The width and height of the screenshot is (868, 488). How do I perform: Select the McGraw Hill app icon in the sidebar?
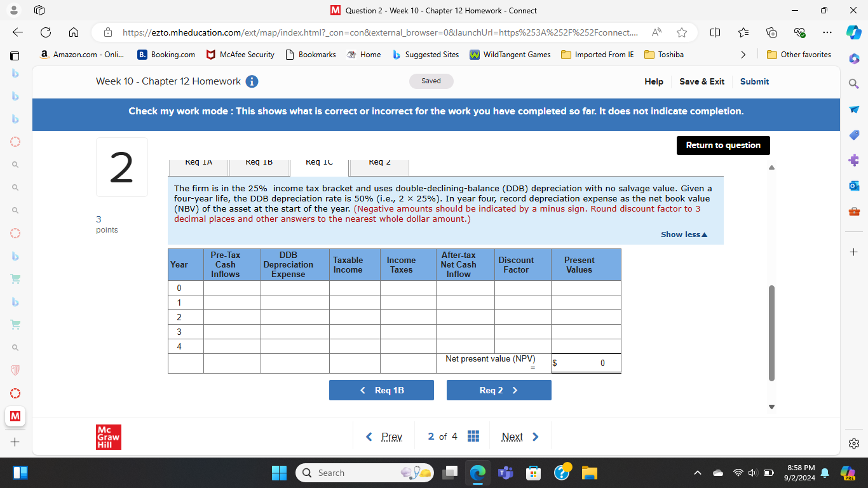click(x=15, y=417)
